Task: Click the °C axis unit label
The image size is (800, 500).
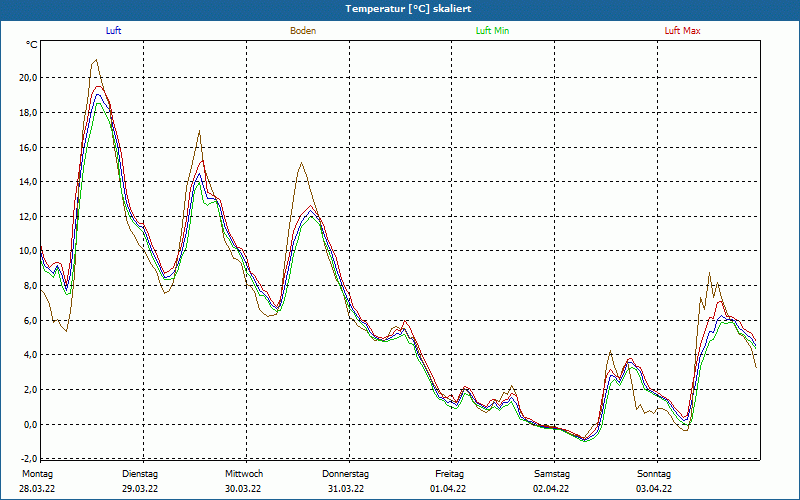Action: 32,45
